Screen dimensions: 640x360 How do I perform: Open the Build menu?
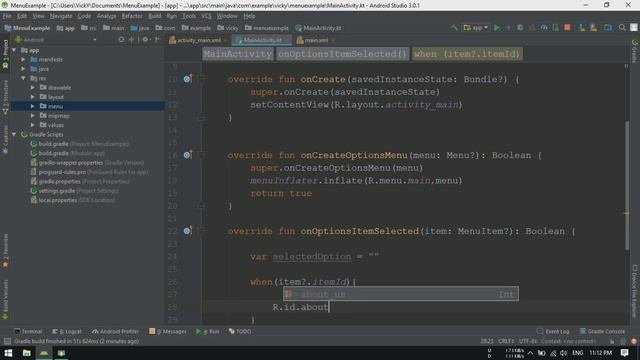(155, 16)
